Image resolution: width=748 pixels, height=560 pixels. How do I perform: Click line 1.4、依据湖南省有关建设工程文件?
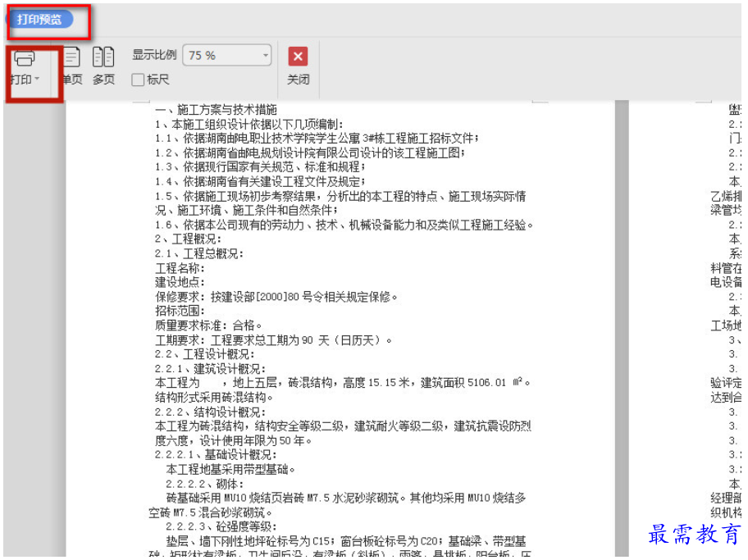(260, 182)
